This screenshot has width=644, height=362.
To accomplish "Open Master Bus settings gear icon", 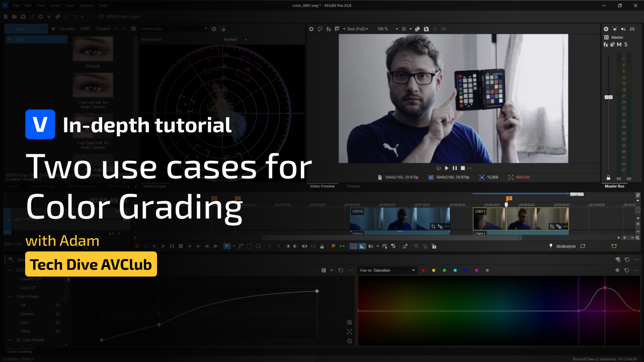I will coord(606,29).
